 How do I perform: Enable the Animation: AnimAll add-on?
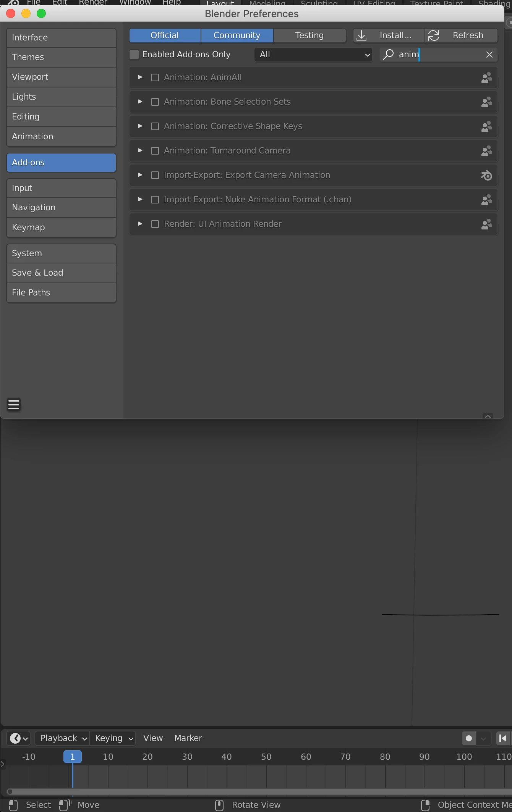pyautogui.click(x=155, y=77)
